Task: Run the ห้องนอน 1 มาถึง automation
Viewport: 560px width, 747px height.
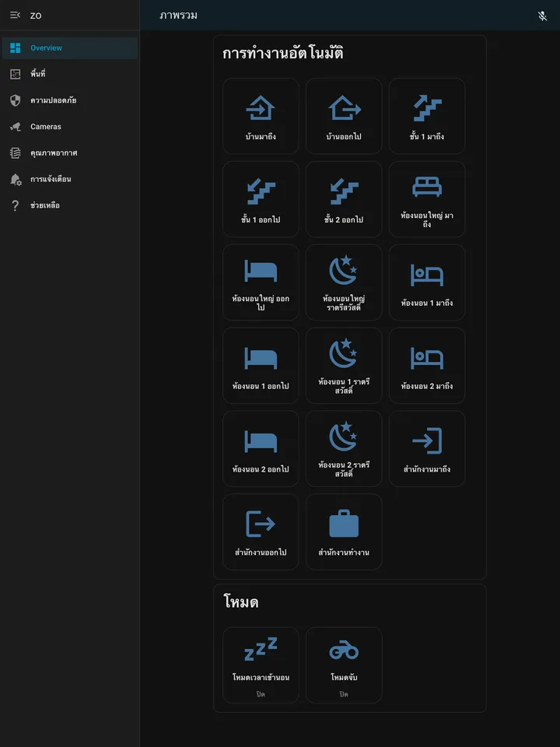Action: (x=427, y=282)
